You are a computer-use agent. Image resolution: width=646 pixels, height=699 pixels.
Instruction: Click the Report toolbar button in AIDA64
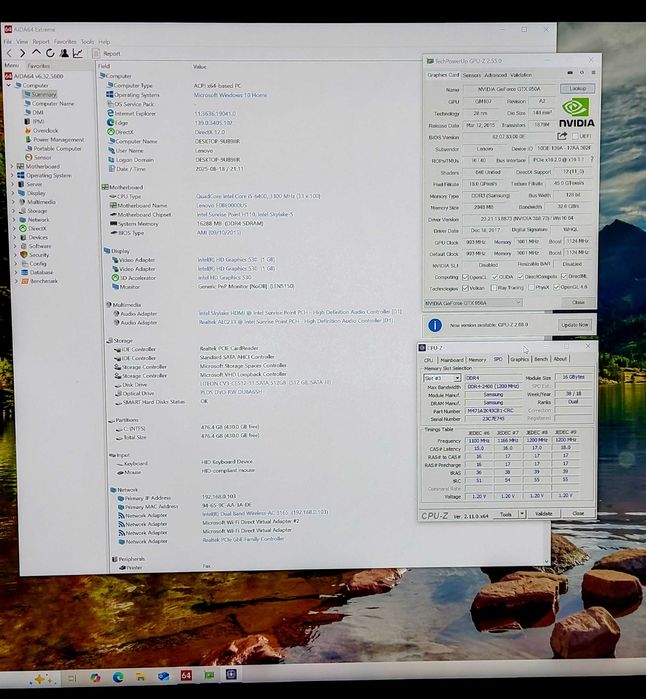tap(107, 53)
